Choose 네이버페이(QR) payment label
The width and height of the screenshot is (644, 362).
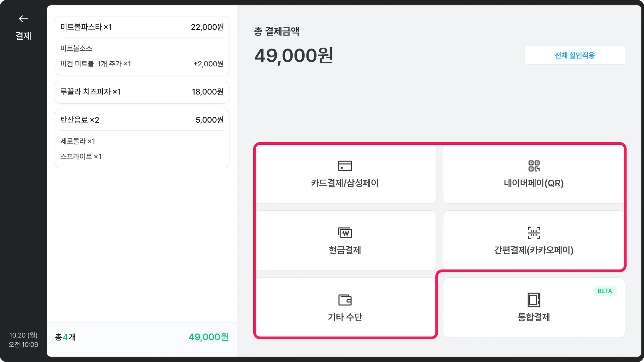pos(534,183)
